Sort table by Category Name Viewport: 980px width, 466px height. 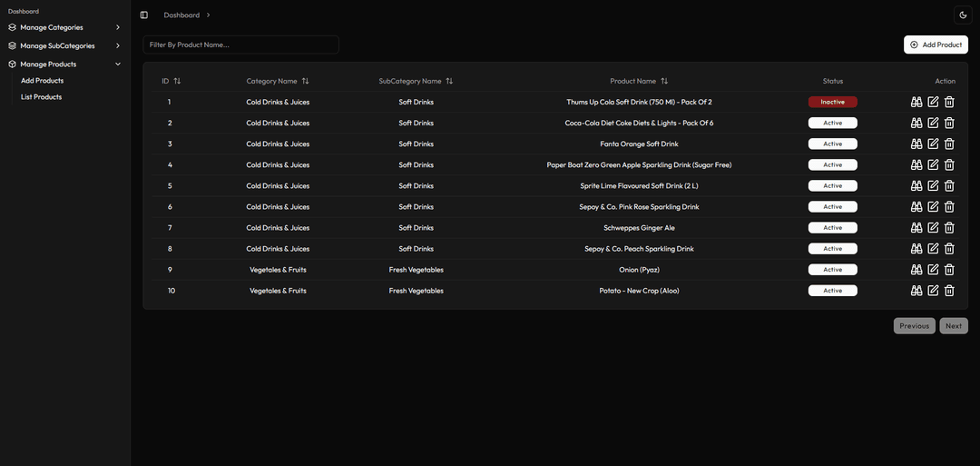point(278,82)
